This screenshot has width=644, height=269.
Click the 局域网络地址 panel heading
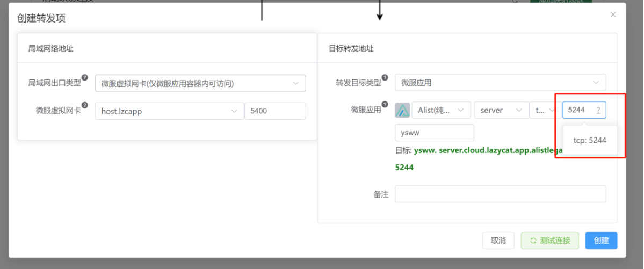pyautogui.click(x=50, y=48)
